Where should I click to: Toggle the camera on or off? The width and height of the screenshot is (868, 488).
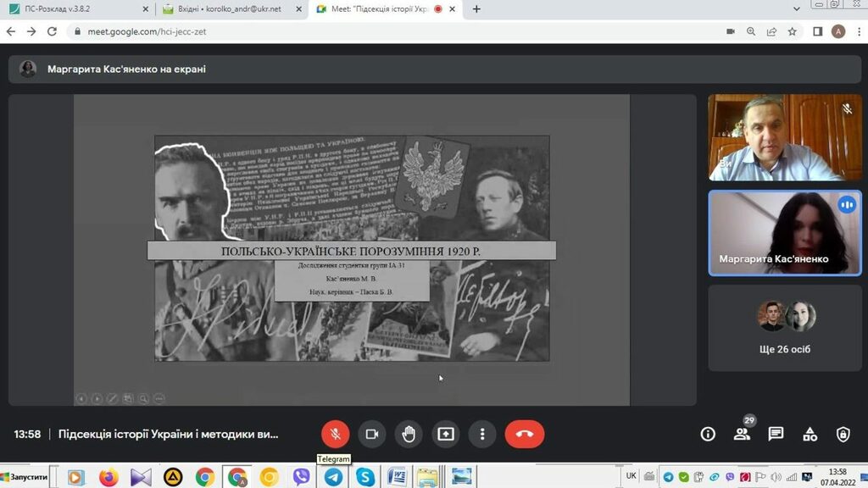tap(371, 434)
